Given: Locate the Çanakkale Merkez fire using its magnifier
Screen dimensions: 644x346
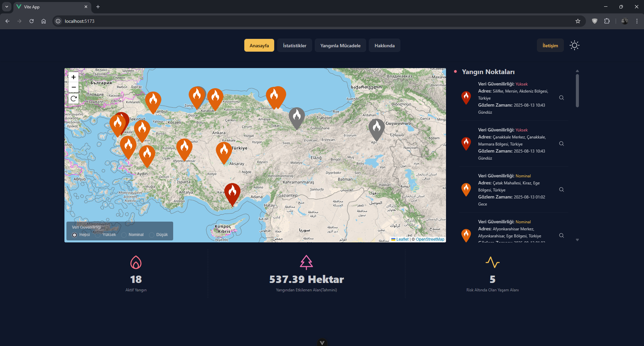Looking at the screenshot, I should pyautogui.click(x=561, y=144).
